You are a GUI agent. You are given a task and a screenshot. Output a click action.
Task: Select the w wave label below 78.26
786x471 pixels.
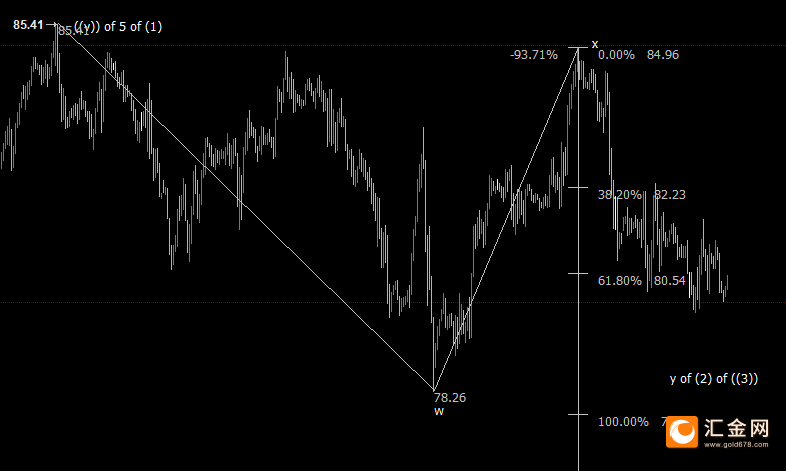(x=439, y=411)
